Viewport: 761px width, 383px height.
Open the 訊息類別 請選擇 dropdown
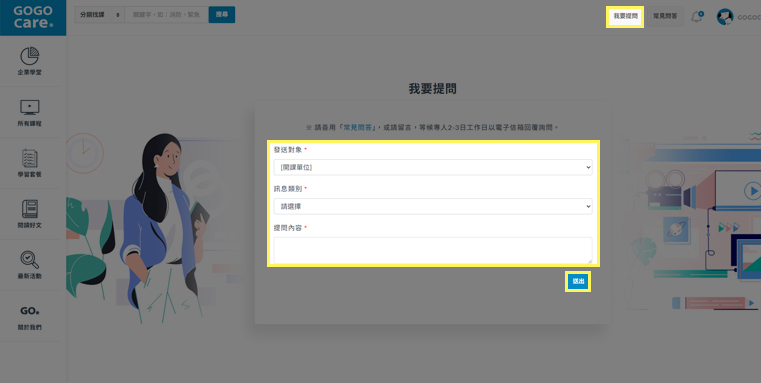click(x=433, y=206)
